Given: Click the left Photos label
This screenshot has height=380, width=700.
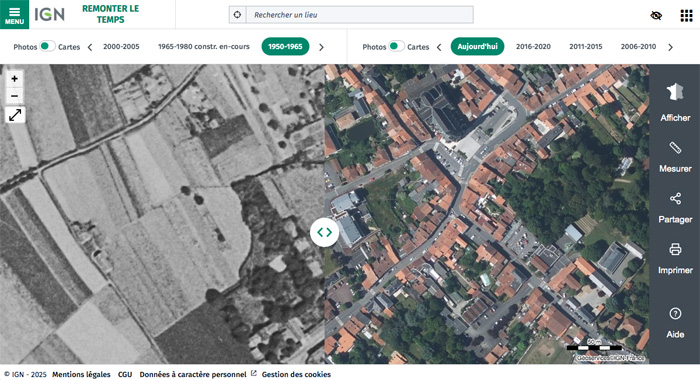Looking at the screenshot, I should [25, 47].
